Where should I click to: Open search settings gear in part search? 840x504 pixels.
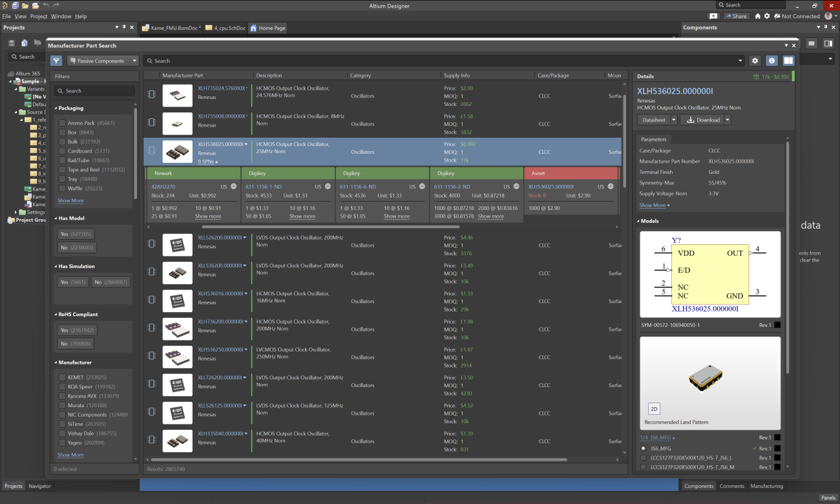pos(755,61)
